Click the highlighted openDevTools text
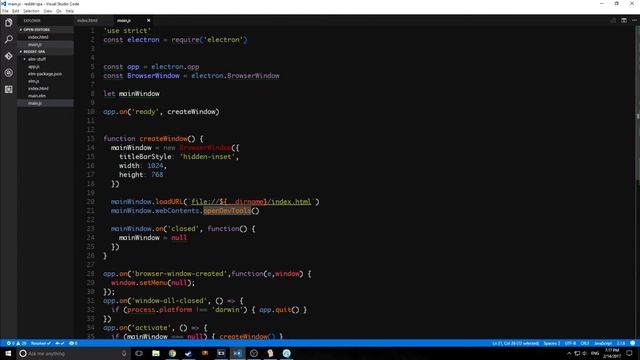Screen dimensions: 640x360 227,211
